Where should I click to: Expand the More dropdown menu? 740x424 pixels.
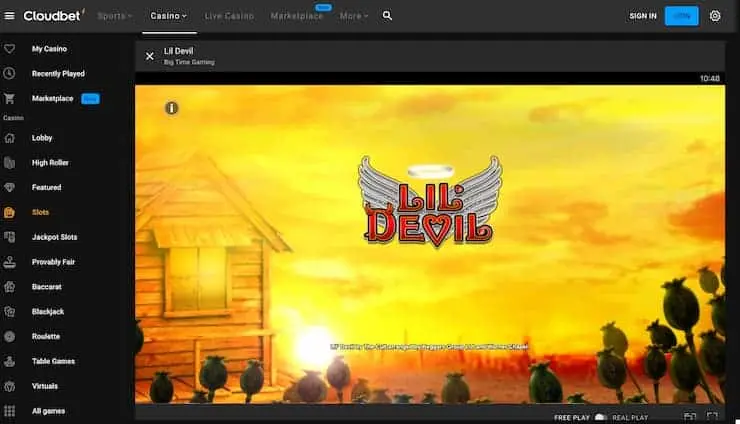[x=353, y=16]
